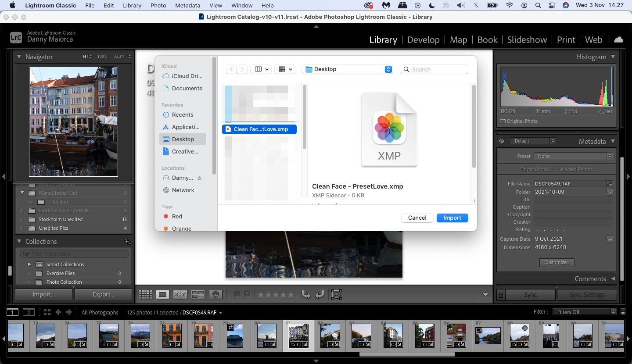
Task: Select Target Photo metadata mode
Action: (534, 169)
